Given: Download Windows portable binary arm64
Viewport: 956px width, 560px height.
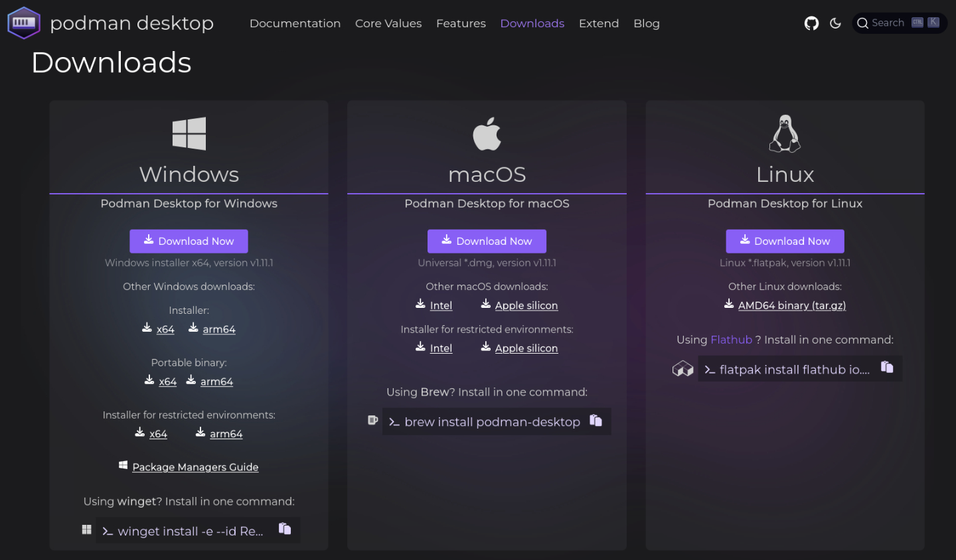Looking at the screenshot, I should (x=216, y=382).
